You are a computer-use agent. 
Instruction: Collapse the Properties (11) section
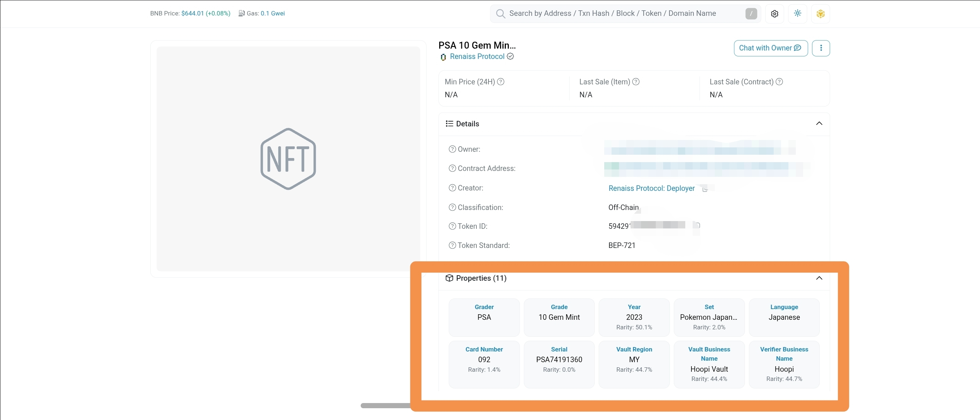click(x=819, y=278)
